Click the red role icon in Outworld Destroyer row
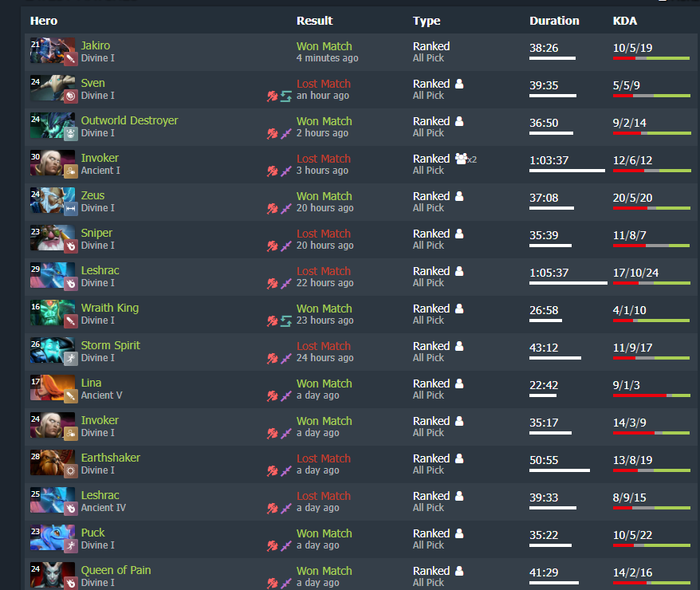Viewport: 700px width, 590px height. coord(273,133)
